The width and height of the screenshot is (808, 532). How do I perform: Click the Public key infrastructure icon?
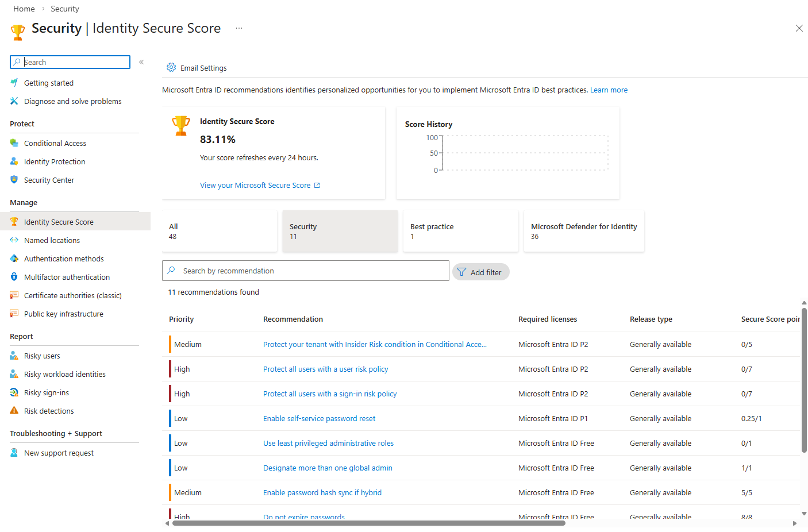(x=14, y=314)
